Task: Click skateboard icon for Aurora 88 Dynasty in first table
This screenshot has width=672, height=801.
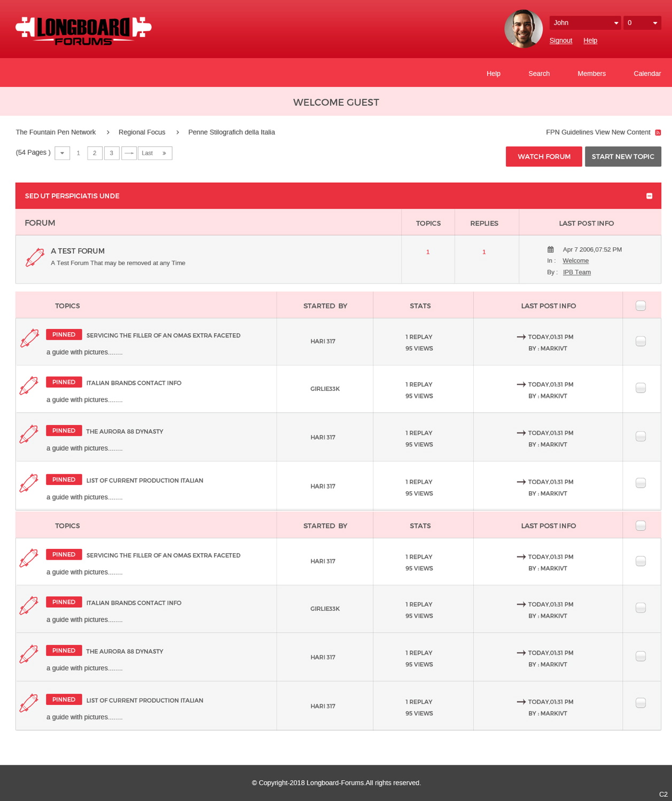Action: coord(29,434)
